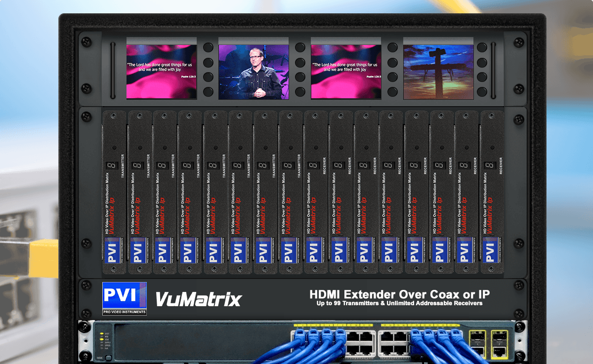Click second round button immediately left of speaker monitor
Image resolution: width=593 pixels, height=364 pixels.
click(x=208, y=62)
